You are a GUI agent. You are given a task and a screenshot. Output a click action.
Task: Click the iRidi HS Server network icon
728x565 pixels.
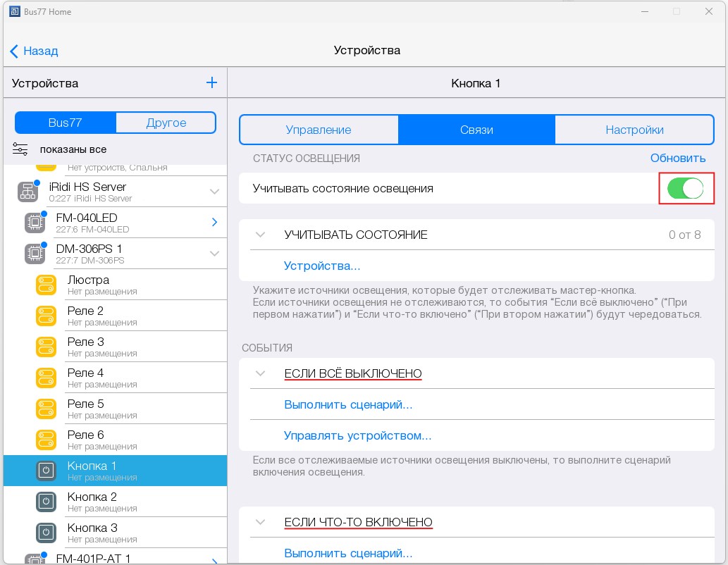tap(27, 191)
